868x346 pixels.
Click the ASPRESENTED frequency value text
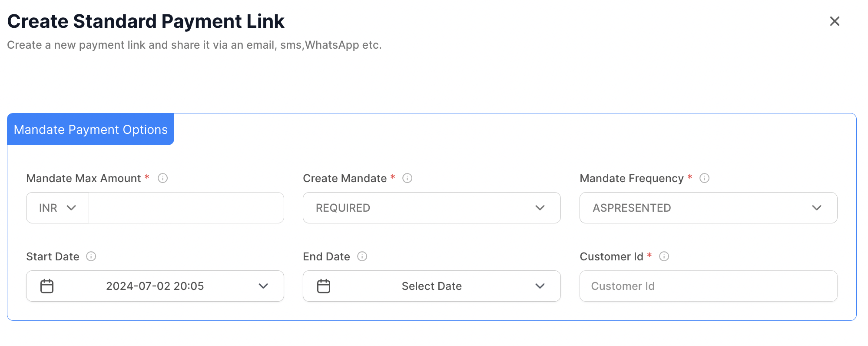(632, 208)
